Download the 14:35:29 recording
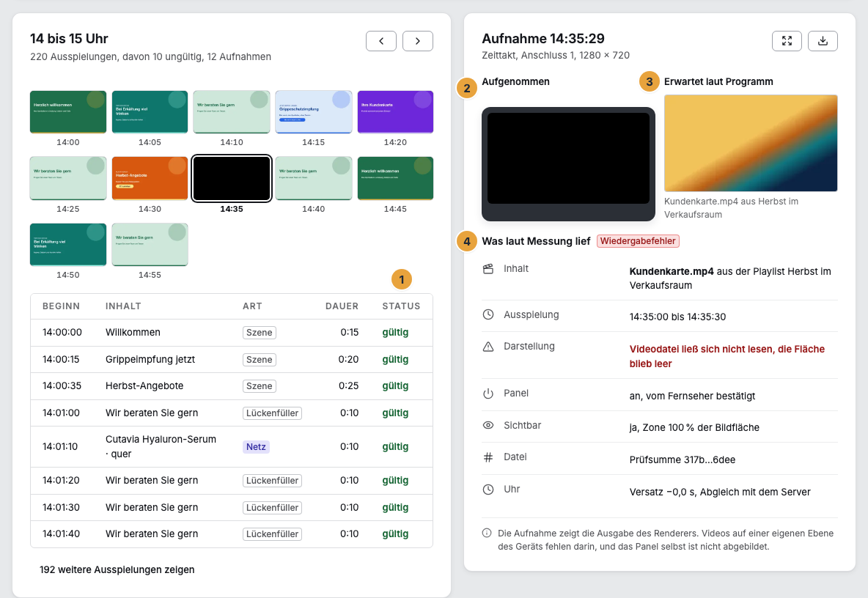Viewport: 868px width, 598px height. coord(823,41)
